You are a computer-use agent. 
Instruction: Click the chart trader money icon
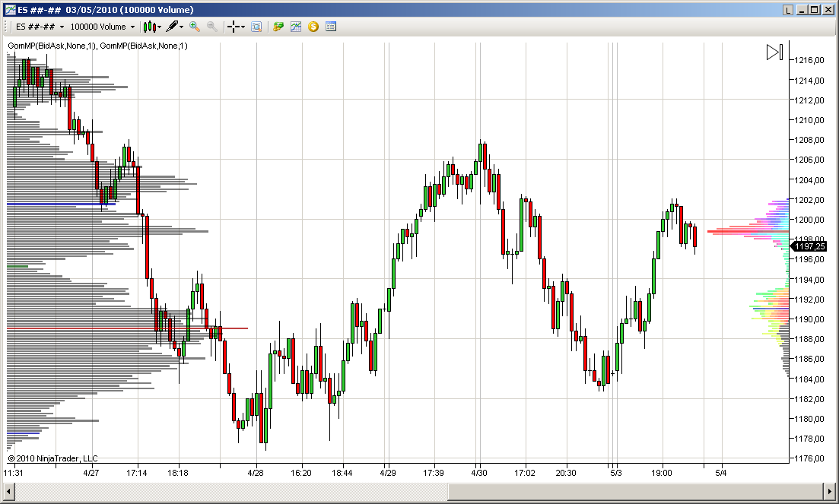pos(278,26)
